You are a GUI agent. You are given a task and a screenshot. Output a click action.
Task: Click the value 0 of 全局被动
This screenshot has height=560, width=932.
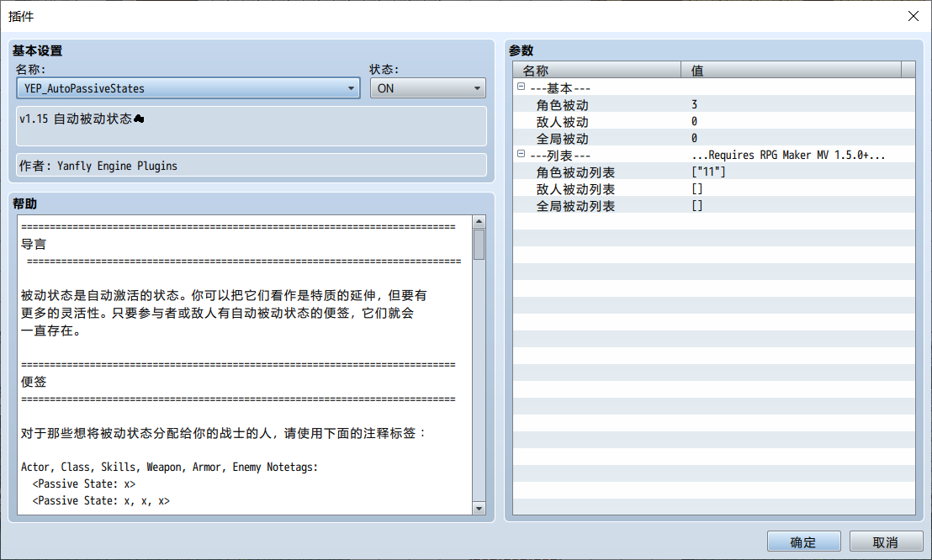pyautogui.click(x=694, y=139)
